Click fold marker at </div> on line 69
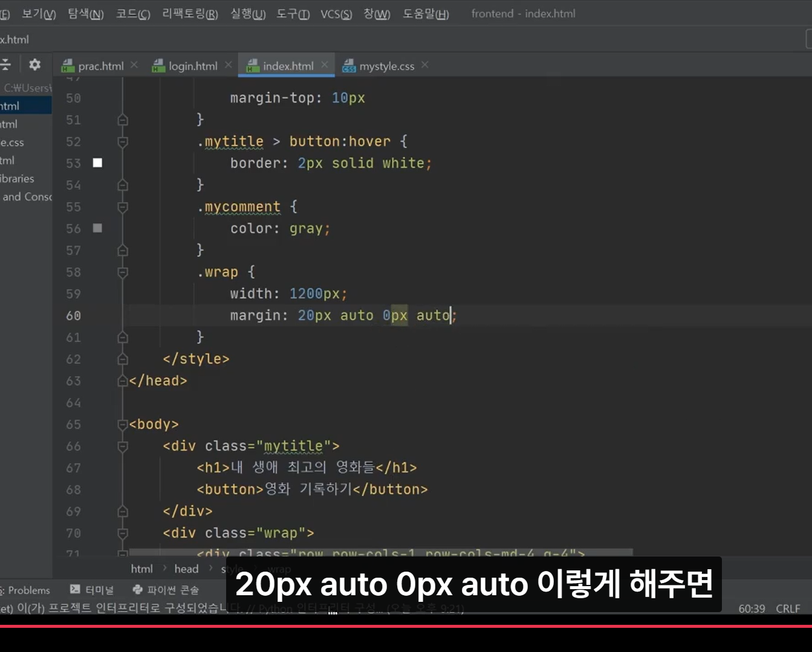 (123, 511)
